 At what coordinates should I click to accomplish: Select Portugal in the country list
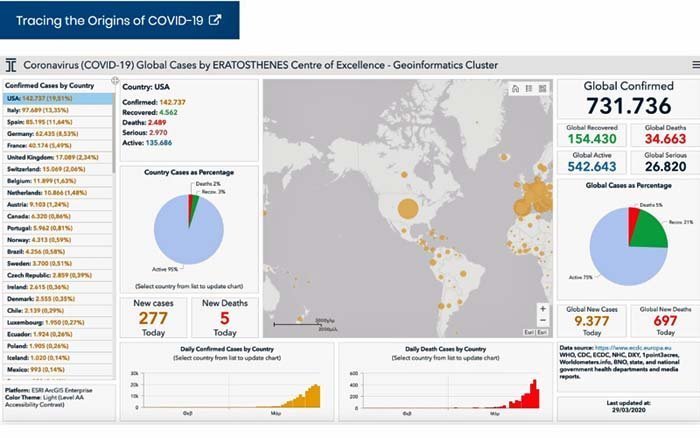58,228
